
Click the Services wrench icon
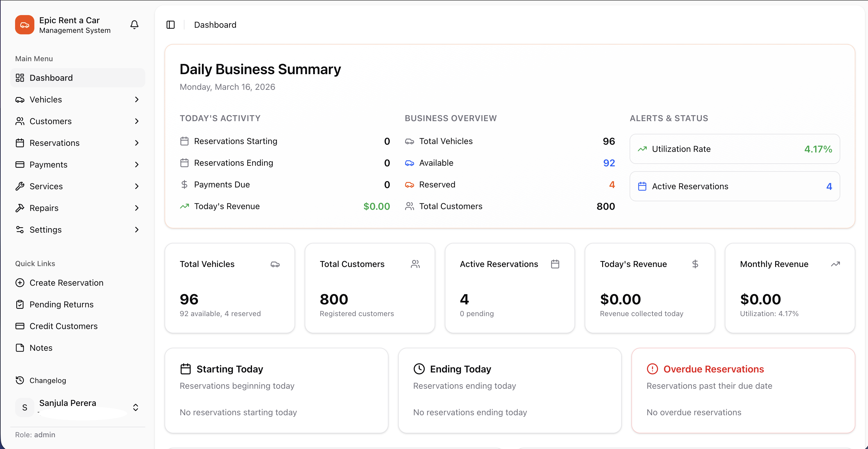tap(20, 186)
